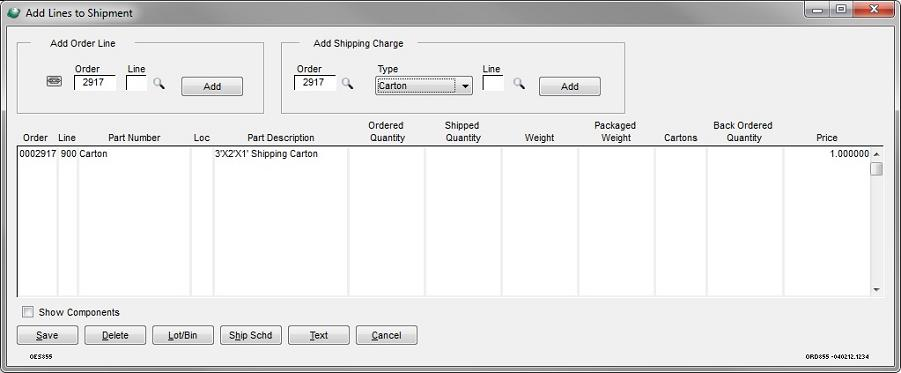This screenshot has height=373, width=901.
Task: Click Part Description column header
Action: click(x=281, y=138)
